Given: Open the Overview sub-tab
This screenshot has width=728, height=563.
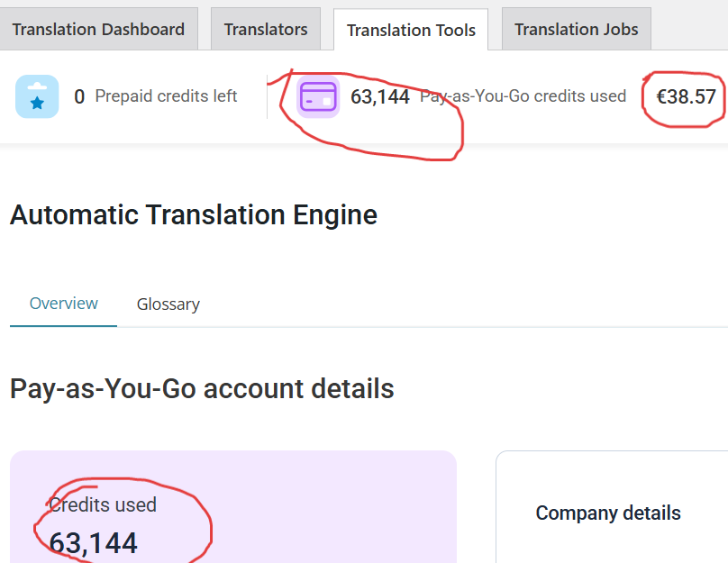Looking at the screenshot, I should pos(63,304).
